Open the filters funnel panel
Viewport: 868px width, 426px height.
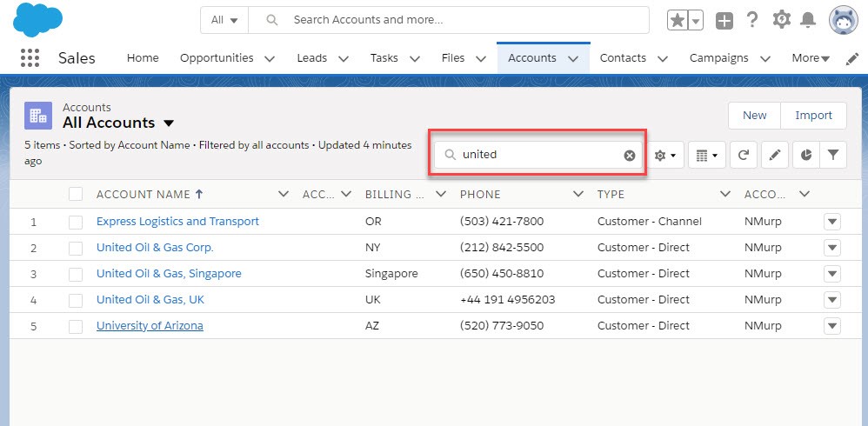click(x=833, y=156)
